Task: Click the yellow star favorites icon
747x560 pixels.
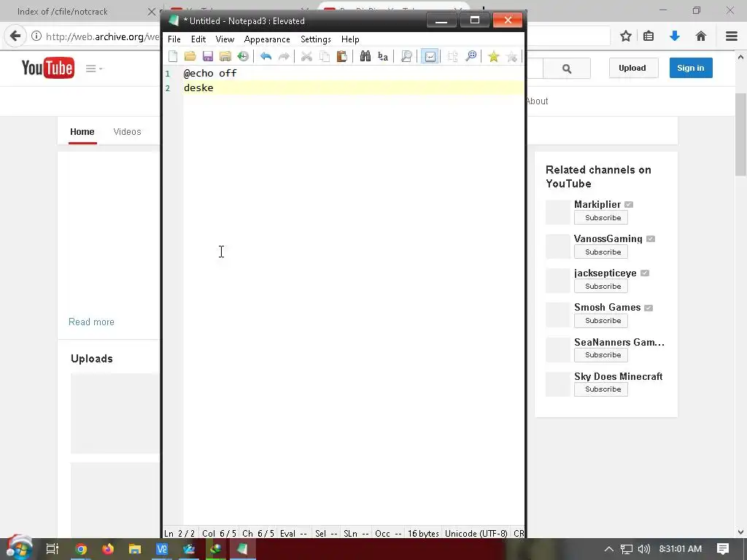Action: pyautogui.click(x=494, y=56)
